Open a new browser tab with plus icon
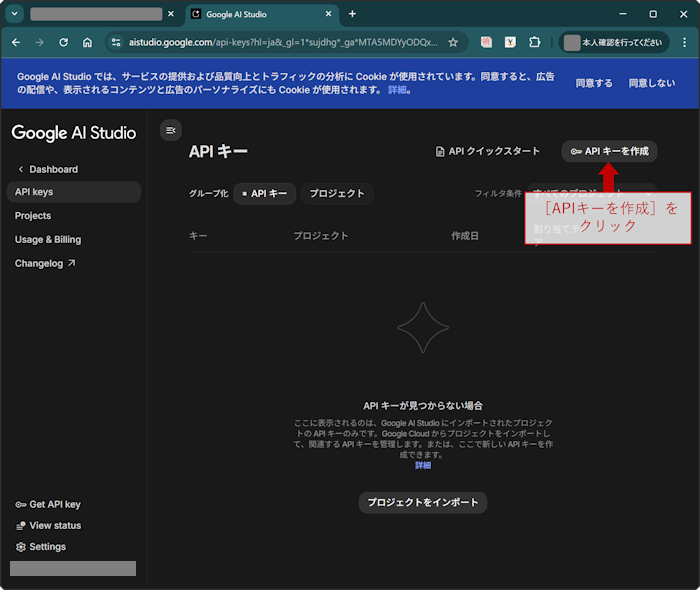The width and height of the screenshot is (700, 590). 352,14
